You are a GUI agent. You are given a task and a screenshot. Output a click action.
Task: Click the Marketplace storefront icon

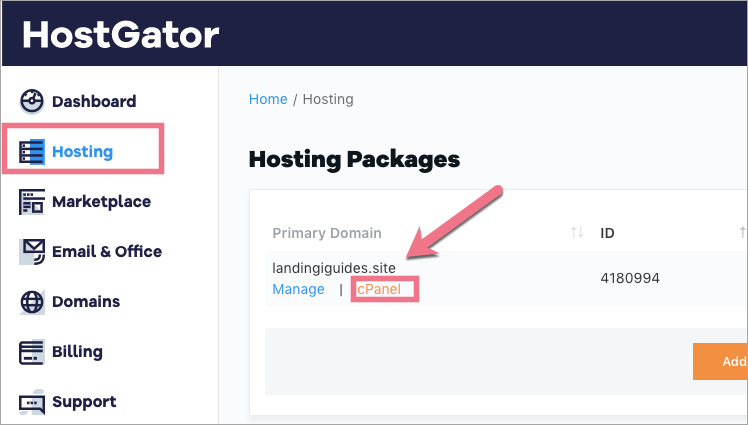(x=32, y=202)
